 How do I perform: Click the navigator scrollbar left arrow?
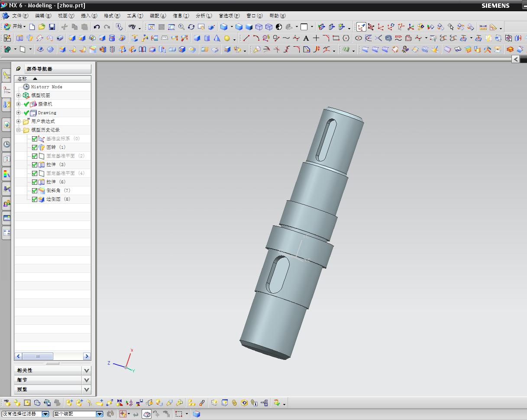pyautogui.click(x=19, y=356)
